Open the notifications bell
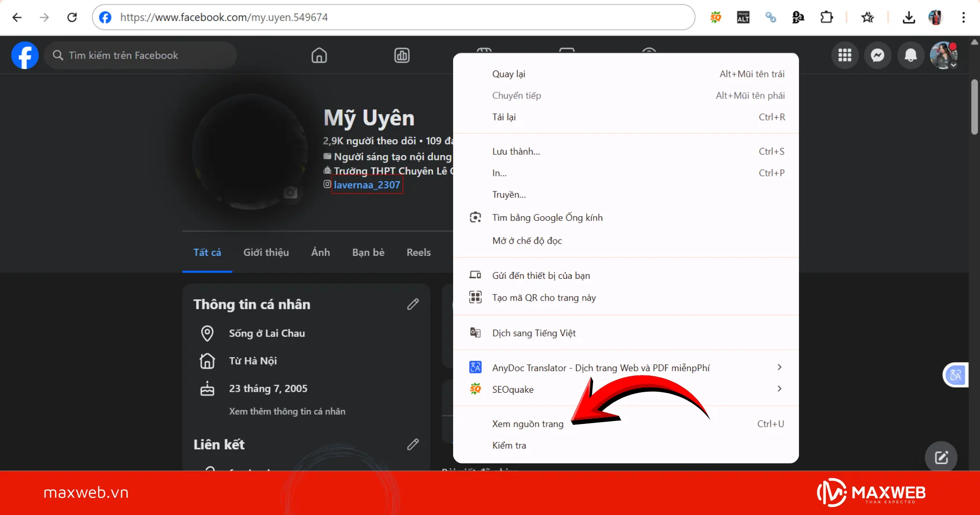 click(x=910, y=56)
